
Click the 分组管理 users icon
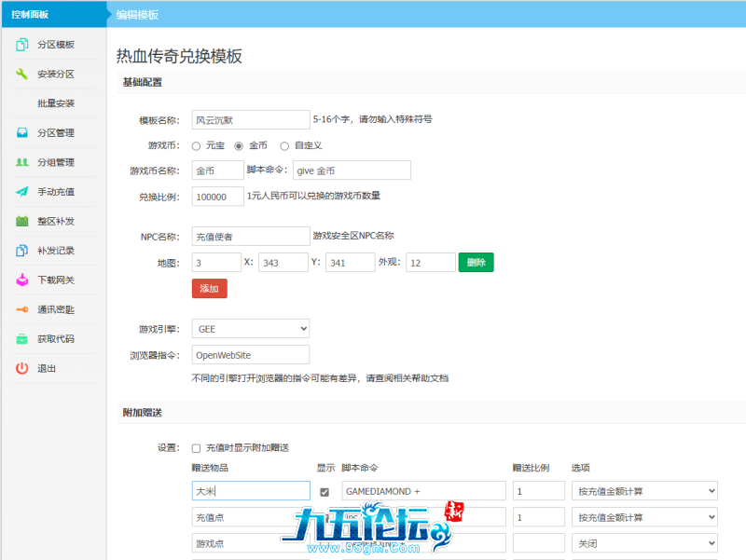click(21, 162)
